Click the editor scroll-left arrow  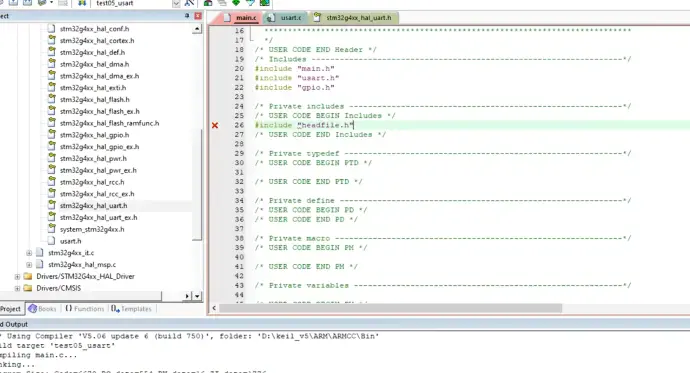214,308
